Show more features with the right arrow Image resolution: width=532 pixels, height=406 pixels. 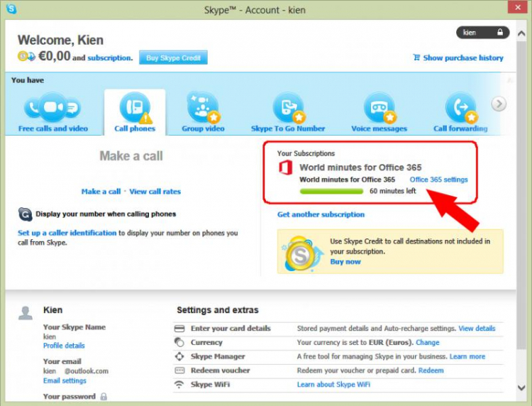point(499,104)
